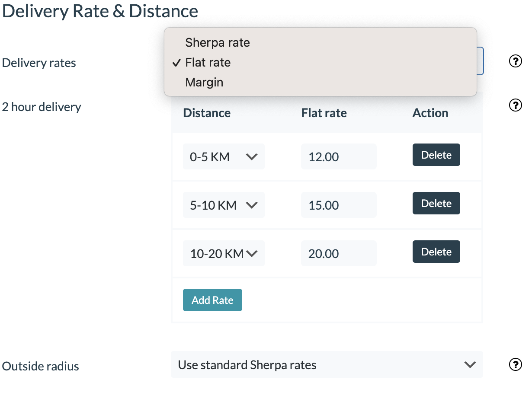Expand the Use standard Sherpa rates dropdown
Image resolution: width=532 pixels, height=402 pixels.
pyautogui.click(x=327, y=365)
